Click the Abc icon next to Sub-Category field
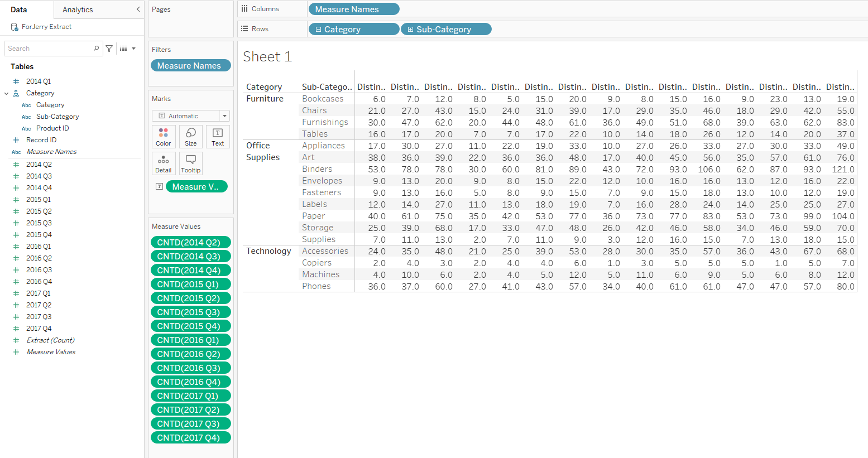This screenshot has width=868, height=458. click(x=26, y=116)
